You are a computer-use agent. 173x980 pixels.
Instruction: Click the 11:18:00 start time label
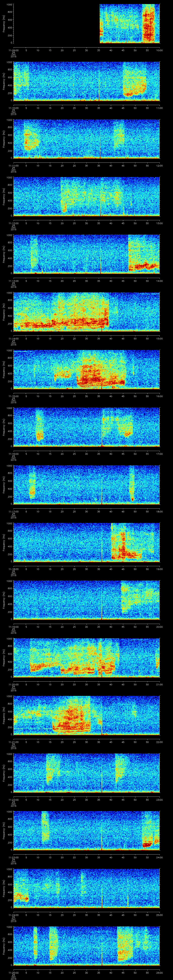[13, 569]
